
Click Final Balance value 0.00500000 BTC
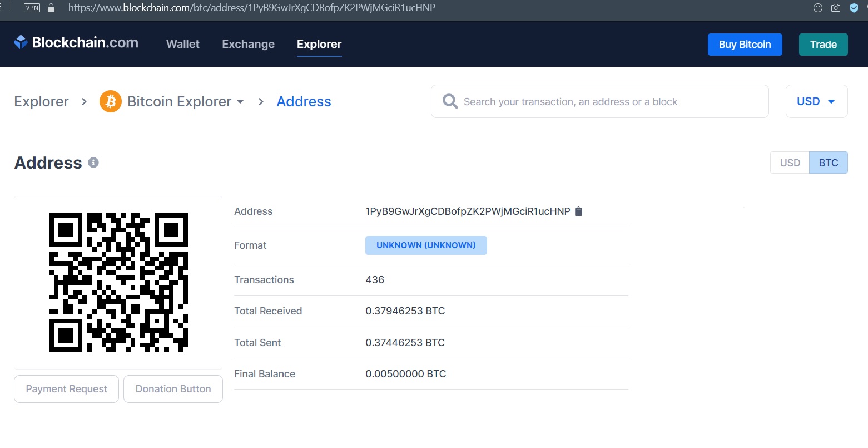[x=406, y=374]
